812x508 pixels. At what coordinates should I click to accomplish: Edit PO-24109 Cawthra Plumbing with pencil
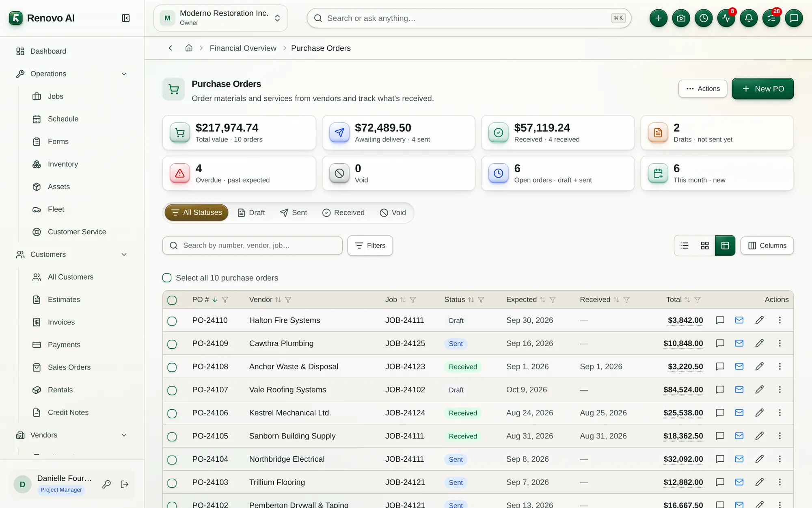click(760, 343)
